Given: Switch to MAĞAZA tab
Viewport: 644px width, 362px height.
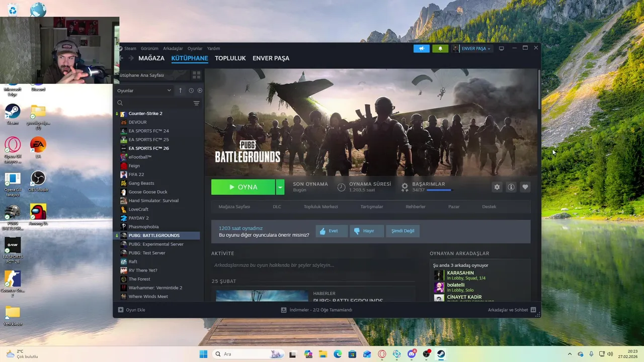Looking at the screenshot, I should pyautogui.click(x=151, y=58).
